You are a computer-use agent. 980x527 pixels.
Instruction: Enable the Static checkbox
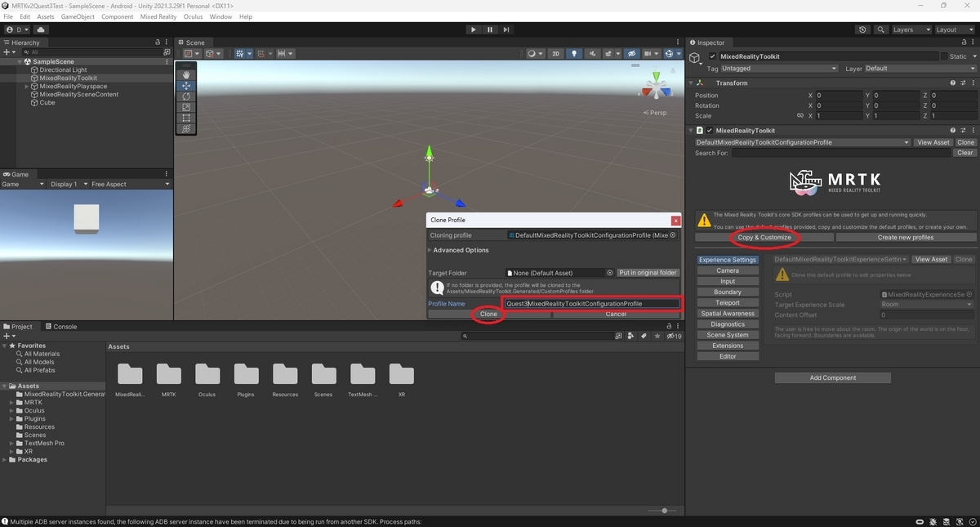[x=943, y=56]
